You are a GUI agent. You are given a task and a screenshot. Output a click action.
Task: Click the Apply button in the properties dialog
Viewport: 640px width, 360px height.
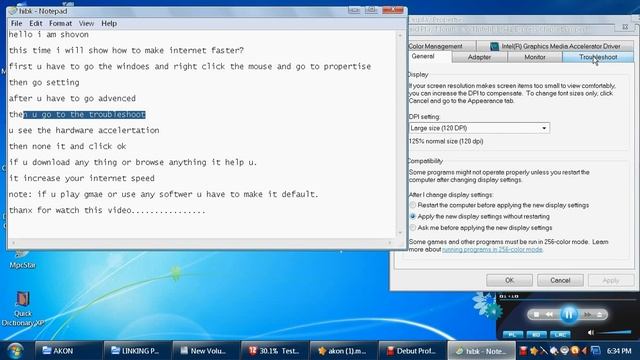[x=611, y=280]
